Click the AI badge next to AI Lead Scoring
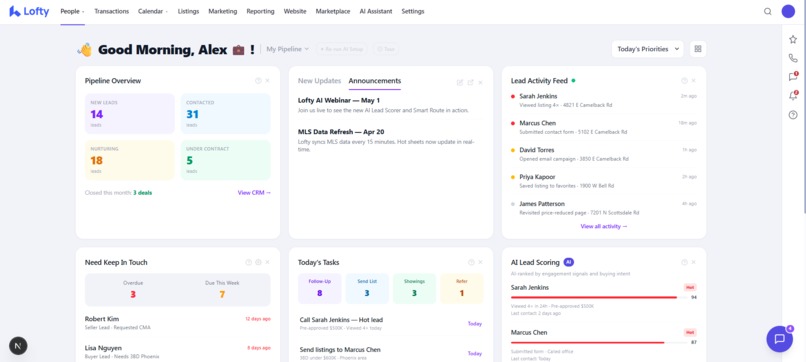Viewport: 806px width, 362px height. 569,262
